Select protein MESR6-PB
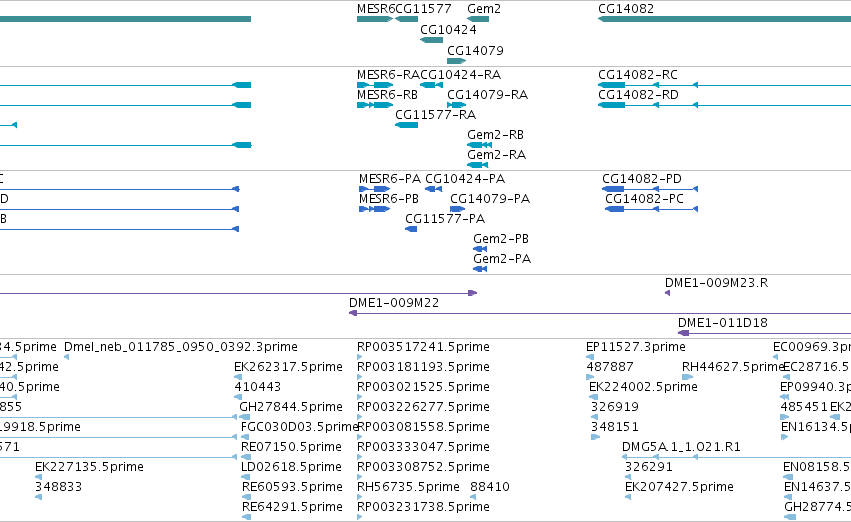This screenshot has width=851, height=522. 389,199
